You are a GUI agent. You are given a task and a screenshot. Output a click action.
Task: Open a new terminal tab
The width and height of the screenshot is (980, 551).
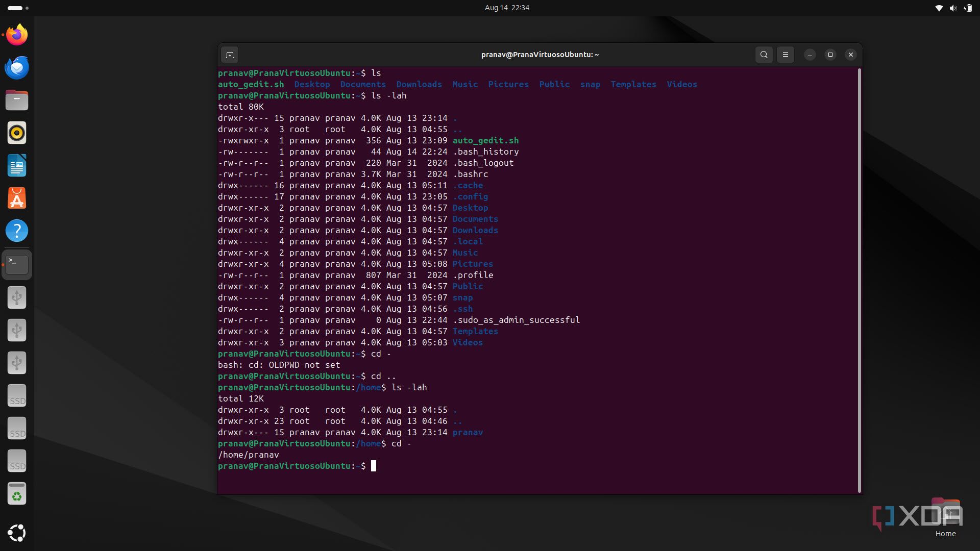click(230, 55)
